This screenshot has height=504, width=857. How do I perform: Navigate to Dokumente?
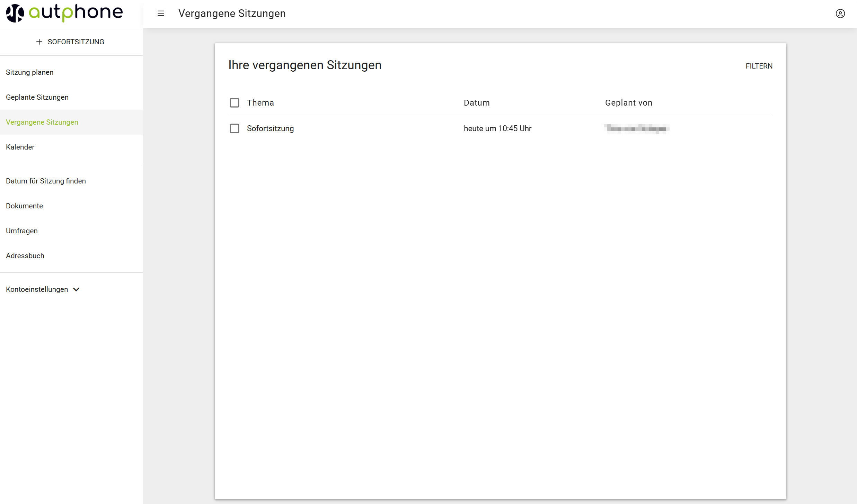click(25, 206)
